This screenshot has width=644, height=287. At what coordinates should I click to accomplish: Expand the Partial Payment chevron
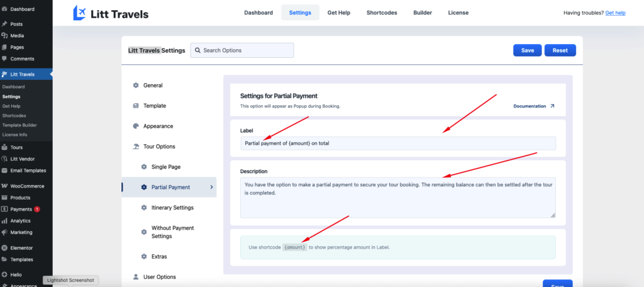211,188
